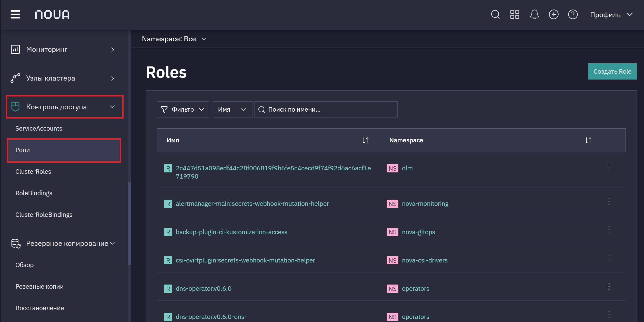Image resolution: width=644 pixels, height=322 pixels.
Task: Click the Создать Role button
Action: (x=612, y=72)
